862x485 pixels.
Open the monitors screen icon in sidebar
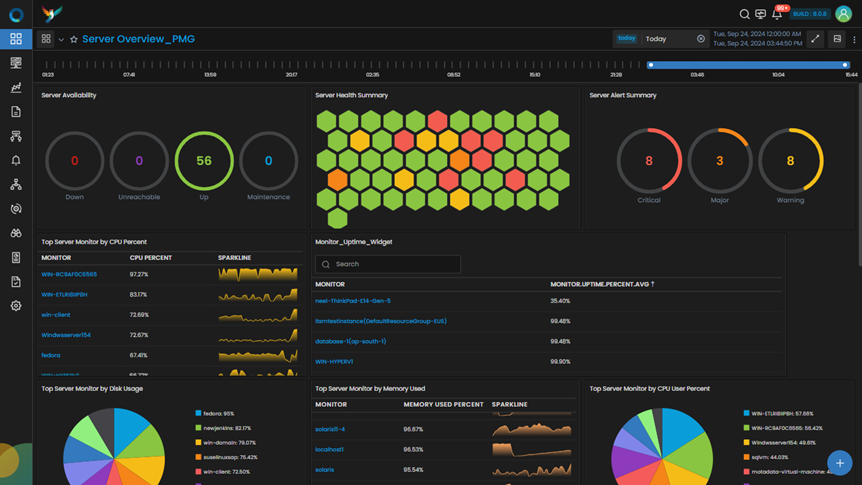click(16, 63)
